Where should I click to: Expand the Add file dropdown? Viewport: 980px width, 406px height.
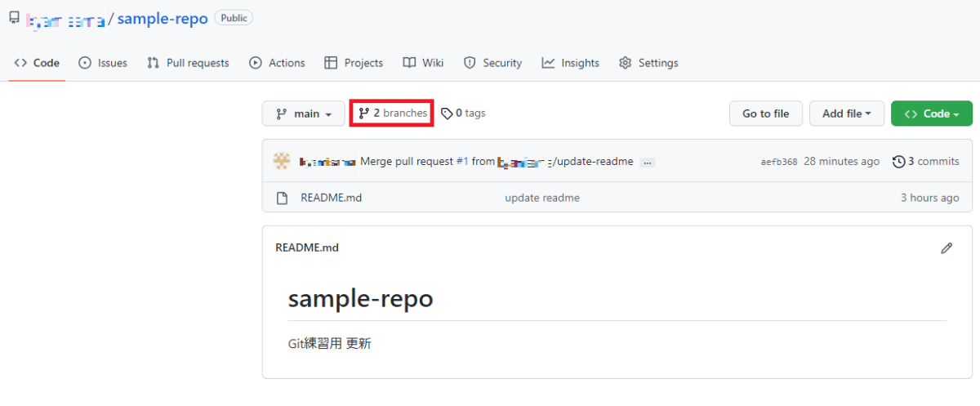847,114
